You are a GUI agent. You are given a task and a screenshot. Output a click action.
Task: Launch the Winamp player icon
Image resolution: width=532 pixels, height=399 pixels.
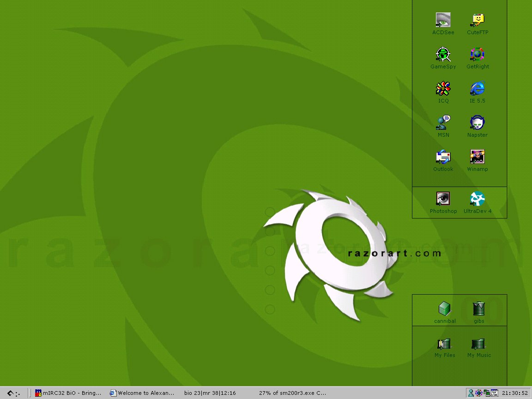(477, 157)
